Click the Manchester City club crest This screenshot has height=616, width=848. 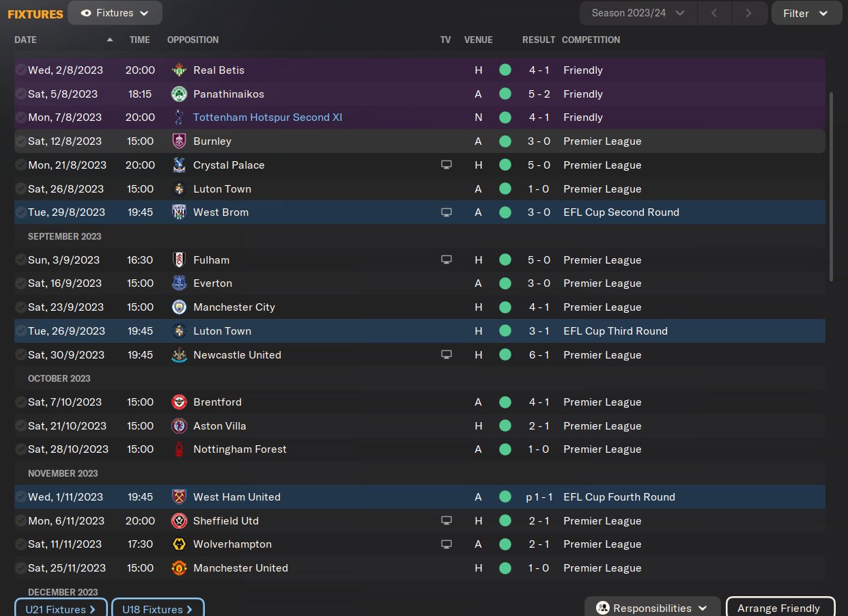coord(179,307)
